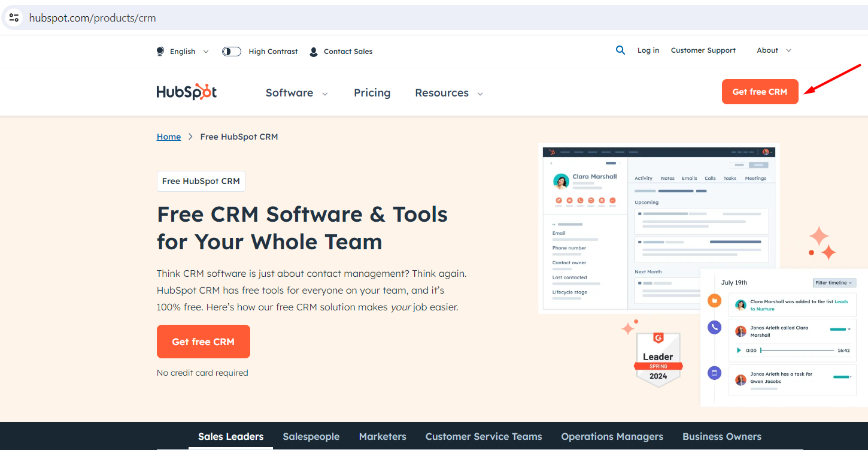868x456 pixels.
Task: Open the English language dropdown
Action: pos(189,52)
